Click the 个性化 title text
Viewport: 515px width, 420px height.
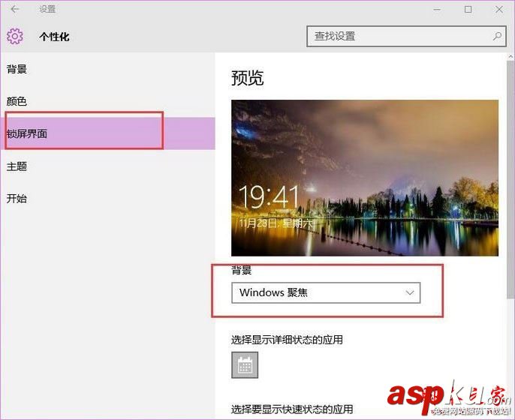tap(54, 37)
